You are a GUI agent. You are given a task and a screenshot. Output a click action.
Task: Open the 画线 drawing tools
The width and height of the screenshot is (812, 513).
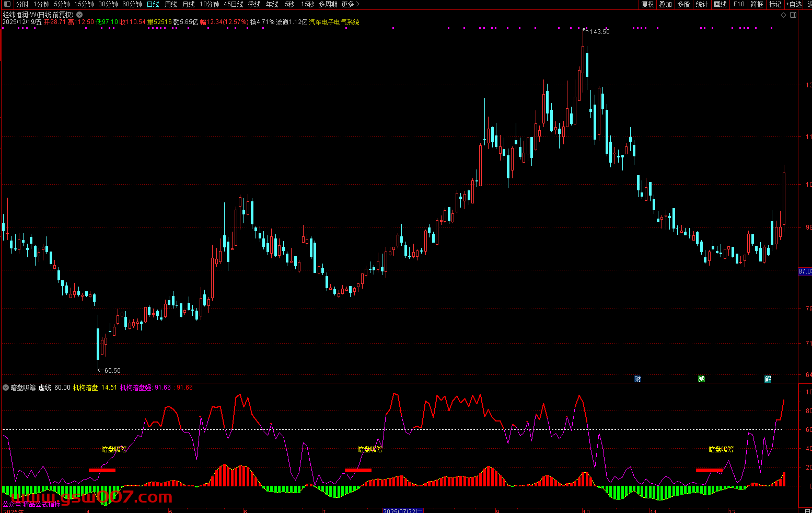720,4
